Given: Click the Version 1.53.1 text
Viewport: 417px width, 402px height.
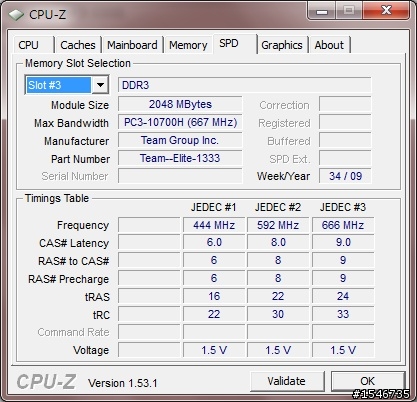Looking at the screenshot, I should tap(123, 383).
